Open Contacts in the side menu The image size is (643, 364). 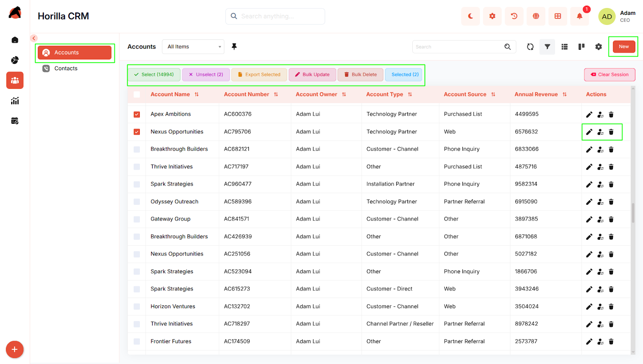click(66, 69)
